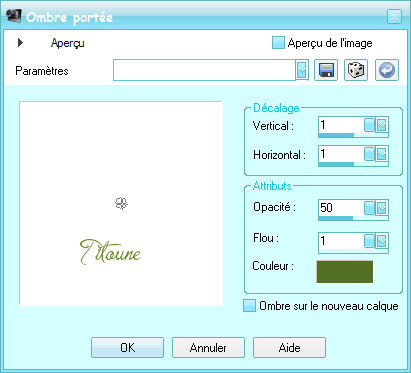This screenshot has height=373, width=411.
Task: Click the Annuler button
Action: tap(208, 348)
